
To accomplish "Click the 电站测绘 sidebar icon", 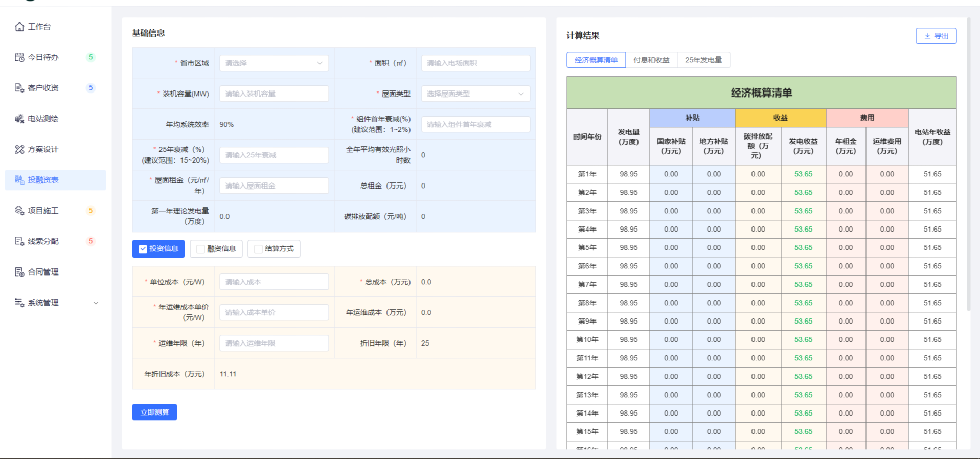I will tap(19, 119).
